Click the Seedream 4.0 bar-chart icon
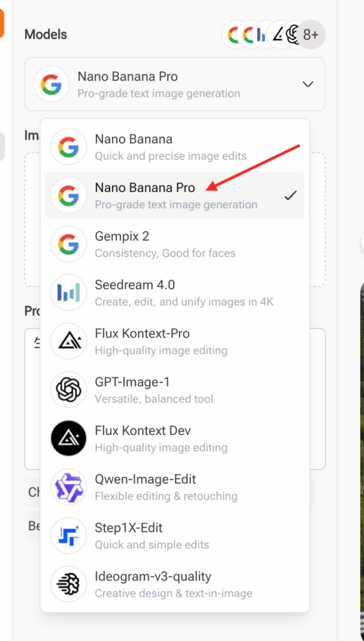The width and height of the screenshot is (364, 641). coord(68,292)
